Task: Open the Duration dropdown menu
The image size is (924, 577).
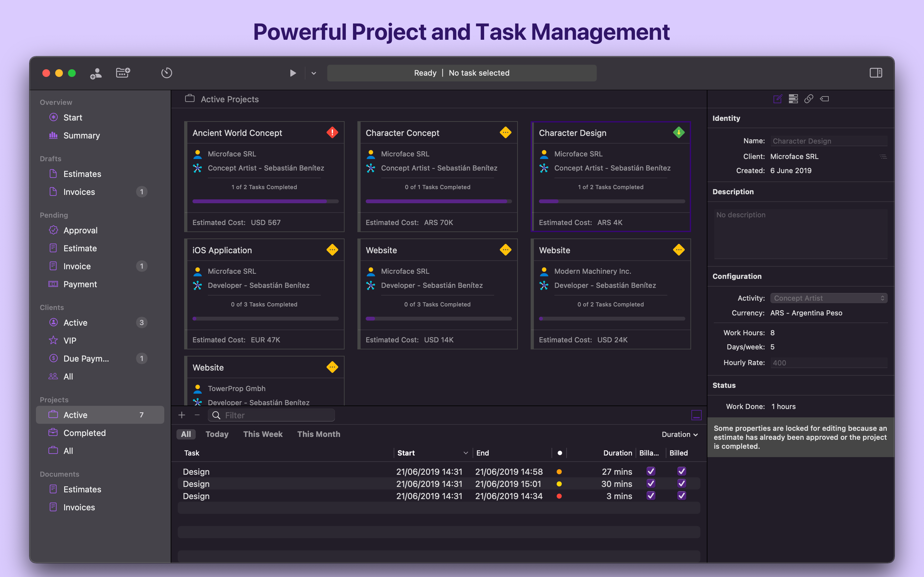Action: (679, 434)
